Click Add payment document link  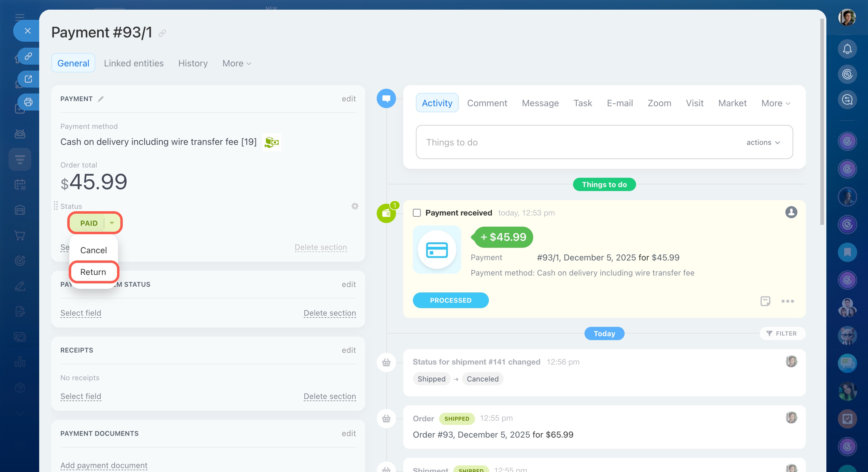tap(104, 465)
